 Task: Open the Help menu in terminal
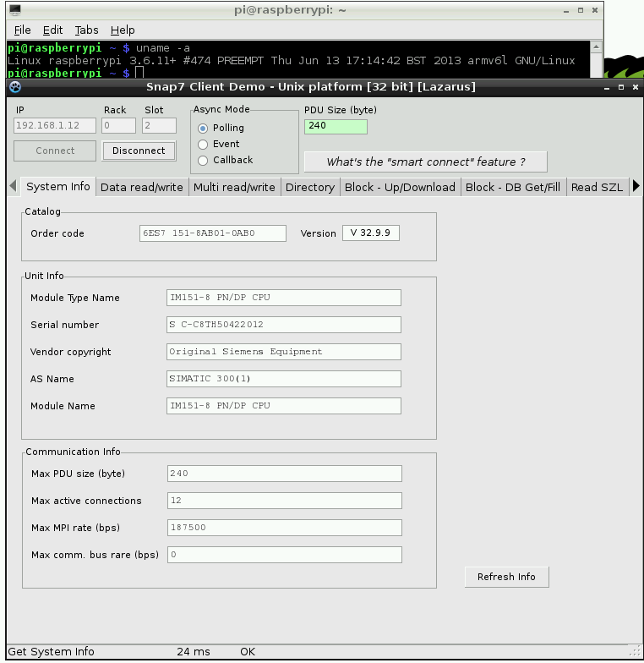[123, 30]
